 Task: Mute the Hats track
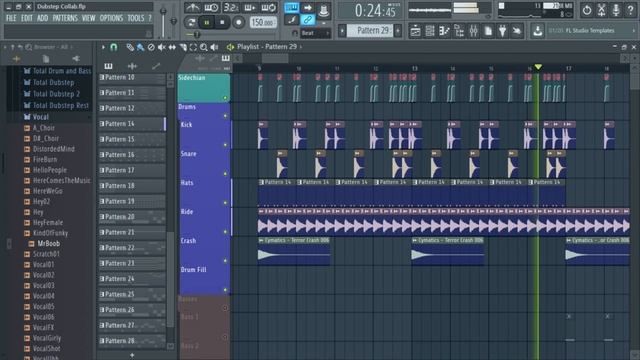click(x=225, y=202)
